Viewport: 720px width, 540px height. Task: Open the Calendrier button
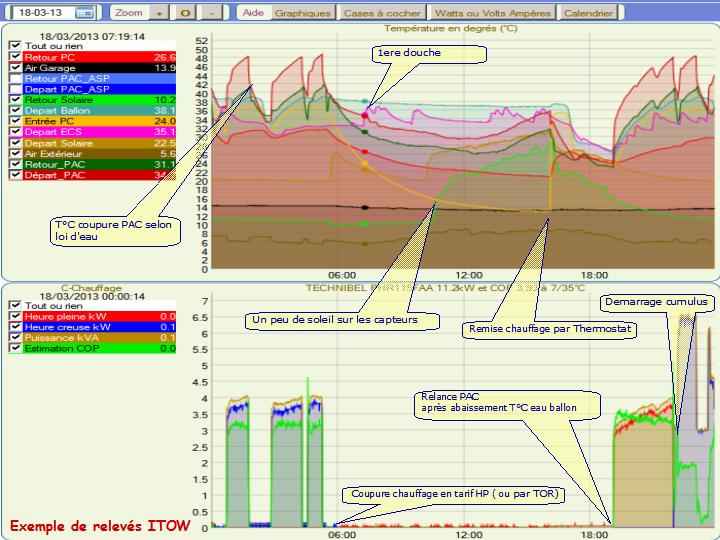coord(587,14)
